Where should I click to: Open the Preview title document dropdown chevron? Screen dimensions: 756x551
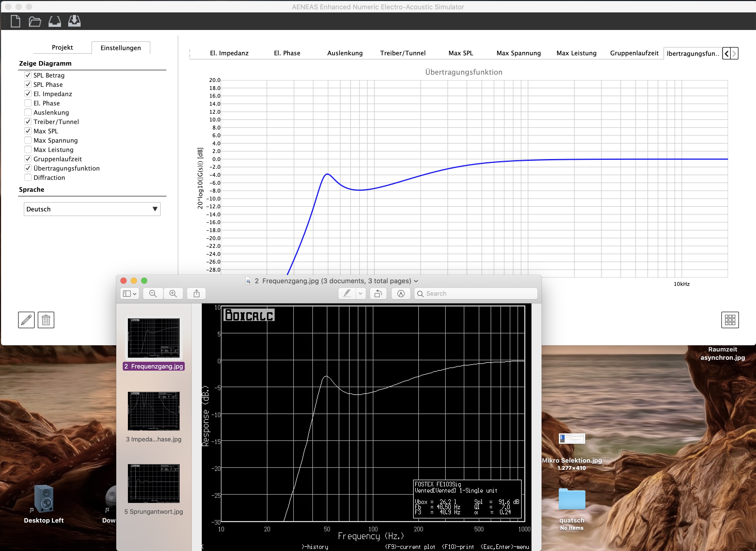pyautogui.click(x=416, y=281)
